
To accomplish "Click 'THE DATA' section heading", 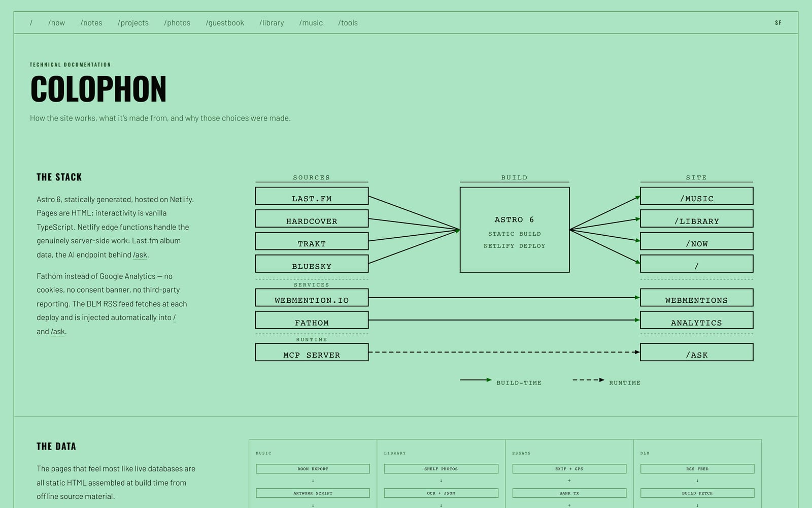I will click(56, 447).
